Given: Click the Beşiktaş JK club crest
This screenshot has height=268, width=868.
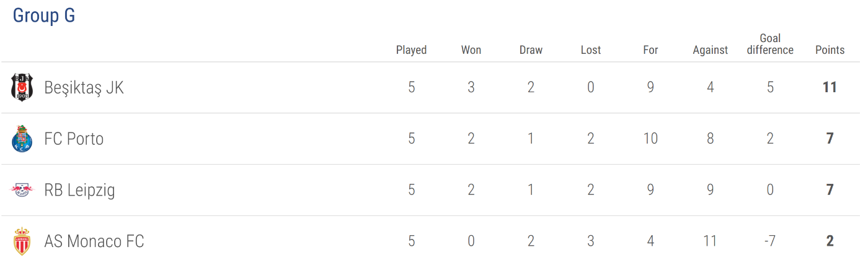Looking at the screenshot, I should [22, 87].
